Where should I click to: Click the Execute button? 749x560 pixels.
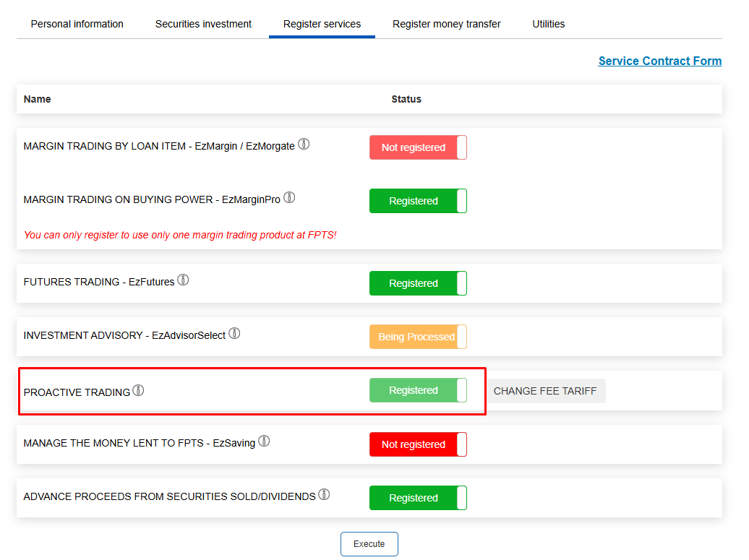369,544
